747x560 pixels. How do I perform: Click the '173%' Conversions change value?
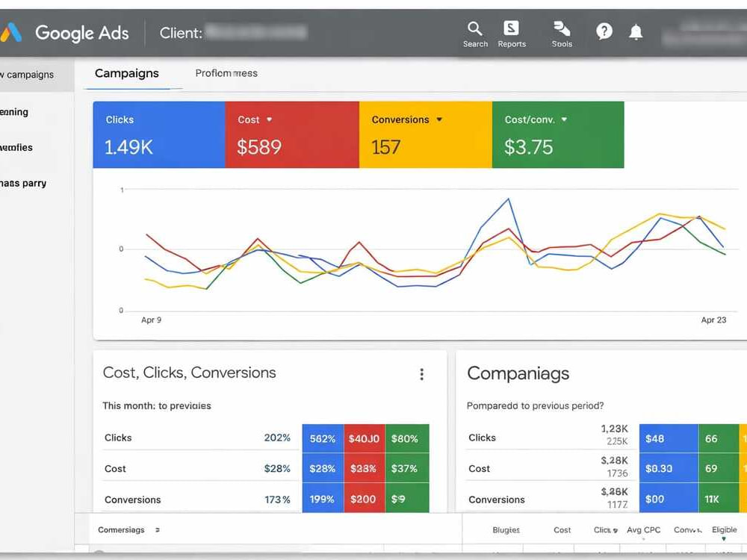[277, 500]
